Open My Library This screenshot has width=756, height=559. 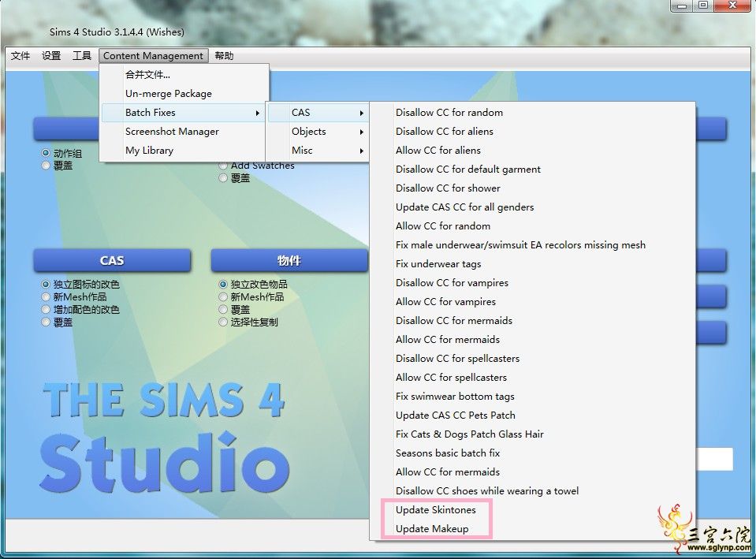click(x=183, y=150)
